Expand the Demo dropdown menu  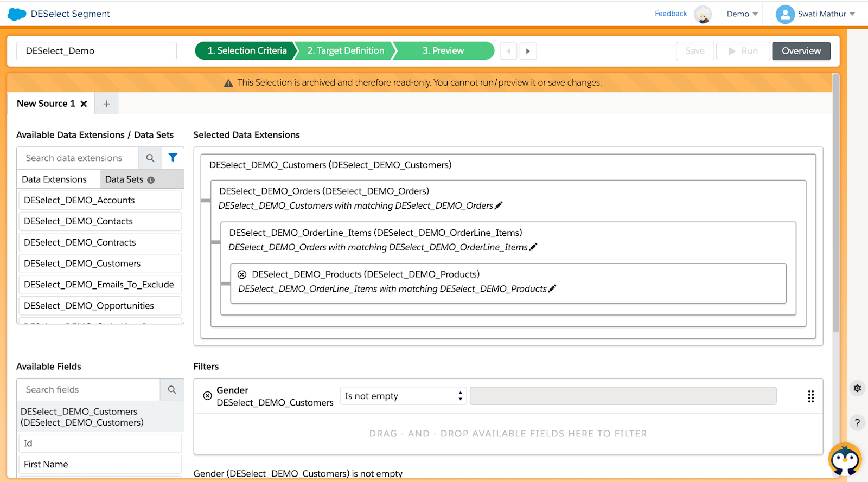click(x=742, y=14)
